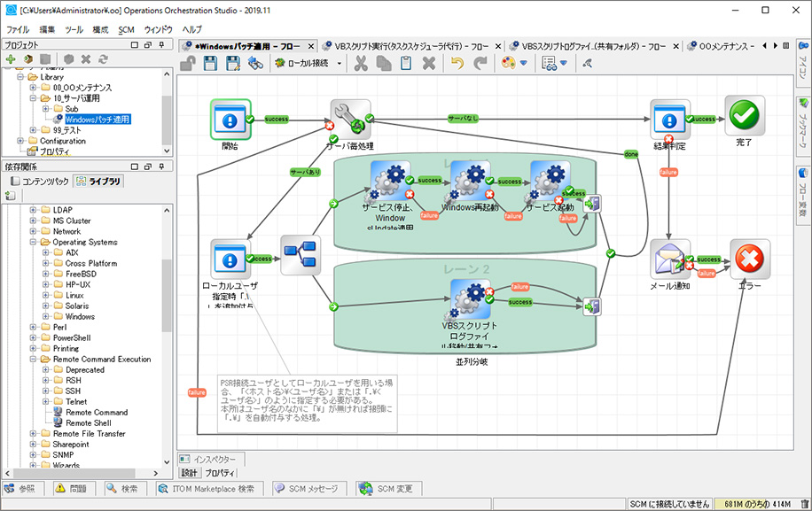Toggle the プロパティ view at canvas bottom
This screenshot has height=511, width=812.
(x=220, y=473)
